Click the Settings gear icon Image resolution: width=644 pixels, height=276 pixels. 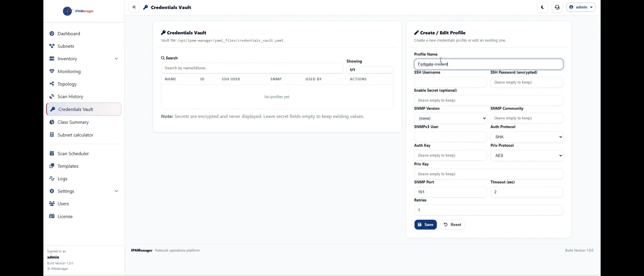click(x=52, y=191)
